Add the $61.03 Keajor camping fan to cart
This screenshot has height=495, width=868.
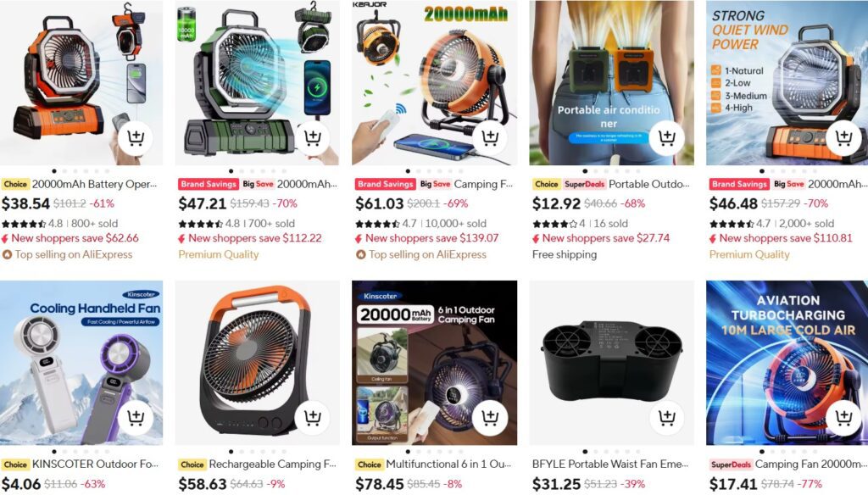click(x=490, y=137)
